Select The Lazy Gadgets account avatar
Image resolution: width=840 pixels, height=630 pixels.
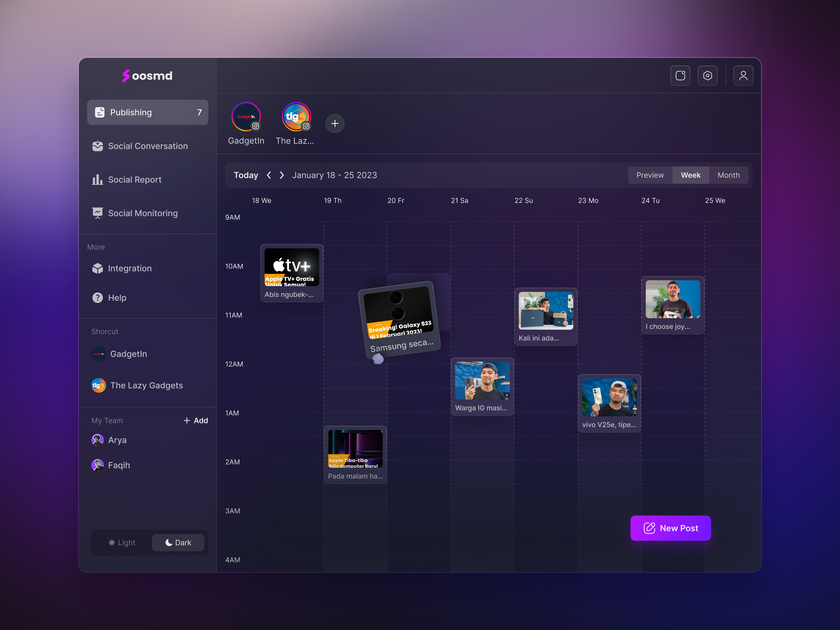296,117
